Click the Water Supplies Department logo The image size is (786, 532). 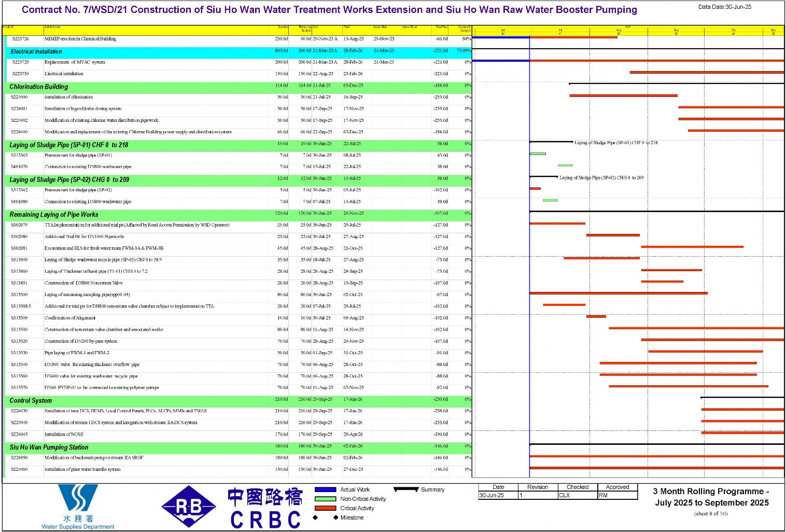(78, 507)
